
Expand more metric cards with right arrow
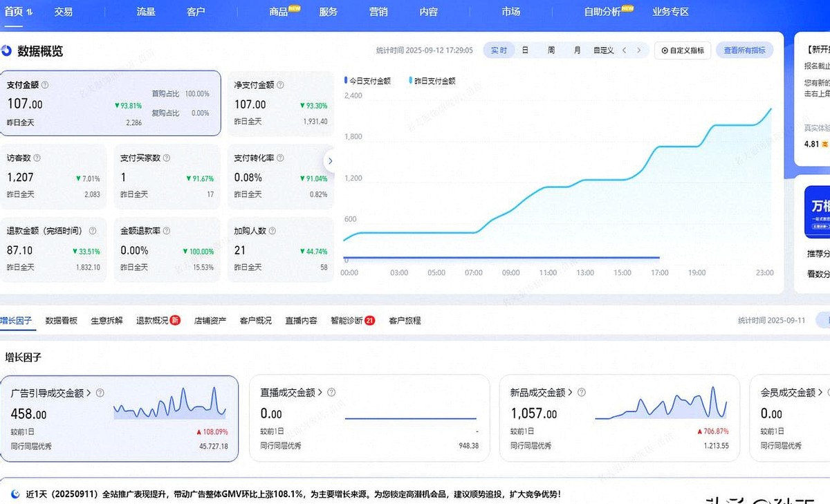click(330, 160)
